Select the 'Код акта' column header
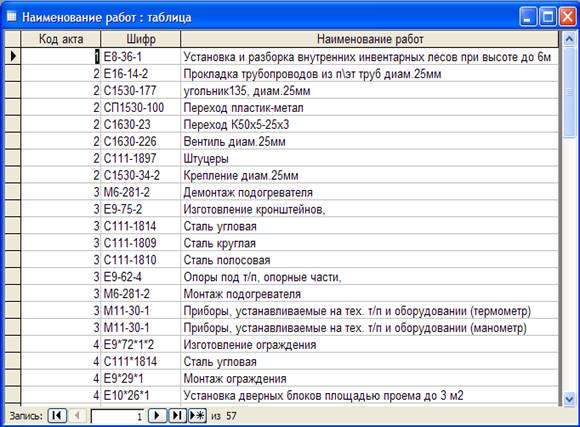The width and height of the screenshot is (580, 427). (61, 39)
